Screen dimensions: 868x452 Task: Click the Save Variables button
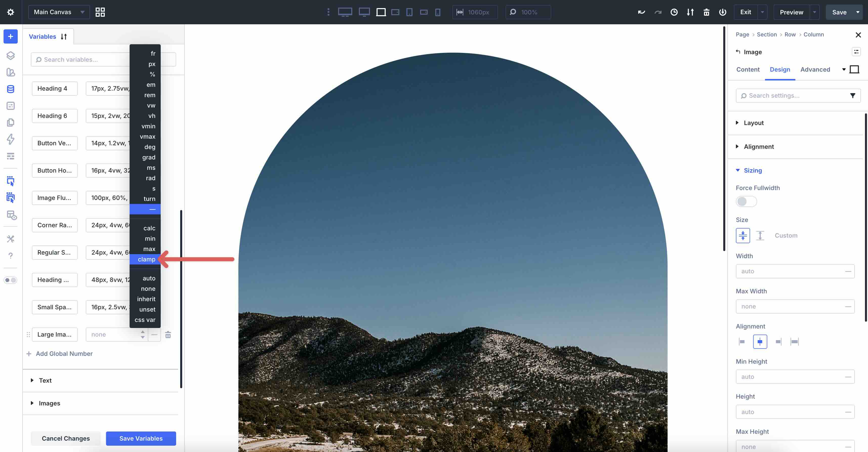(141, 438)
